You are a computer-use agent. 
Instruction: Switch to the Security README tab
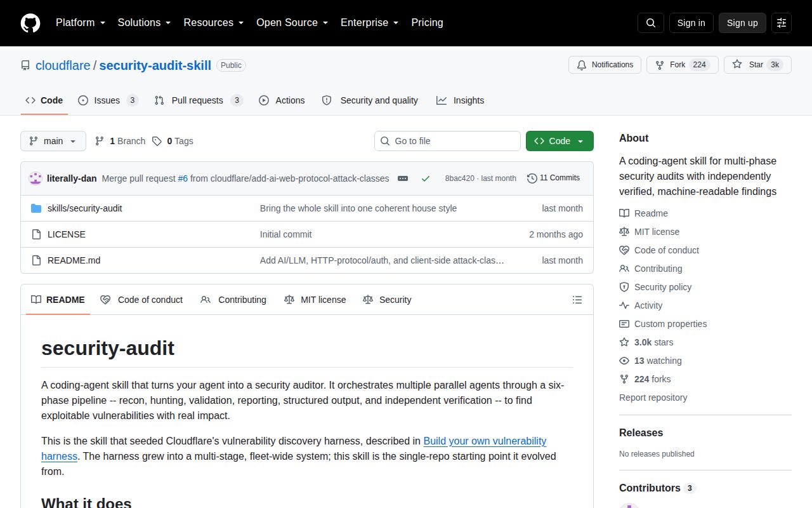pyautogui.click(x=387, y=300)
